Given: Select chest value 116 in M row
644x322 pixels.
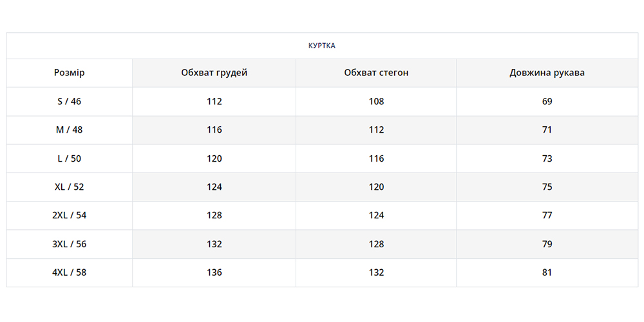Looking at the screenshot, I should (214, 129).
